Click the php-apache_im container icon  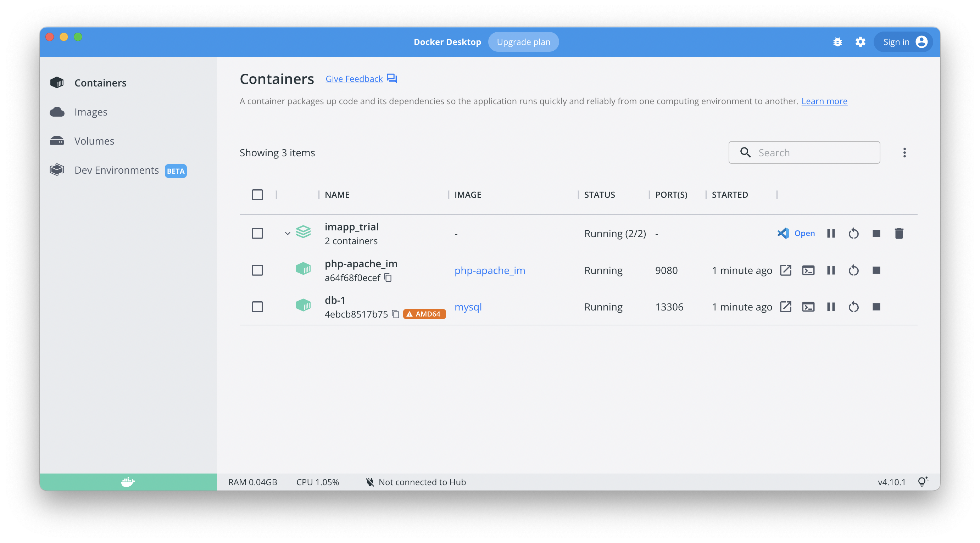click(303, 268)
